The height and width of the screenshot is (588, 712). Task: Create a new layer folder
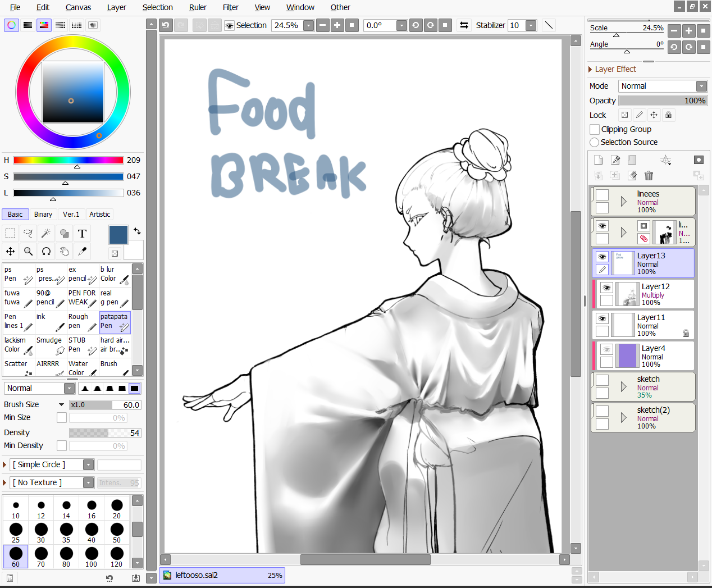(x=632, y=160)
